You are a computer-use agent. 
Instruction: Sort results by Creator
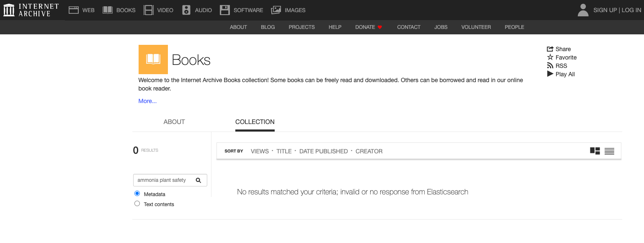[x=369, y=151]
